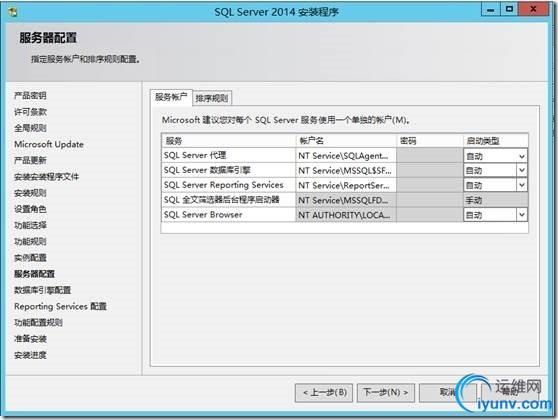558x420 pixels.
Task: Click the 启动类型 column header
Action: [x=495, y=141]
